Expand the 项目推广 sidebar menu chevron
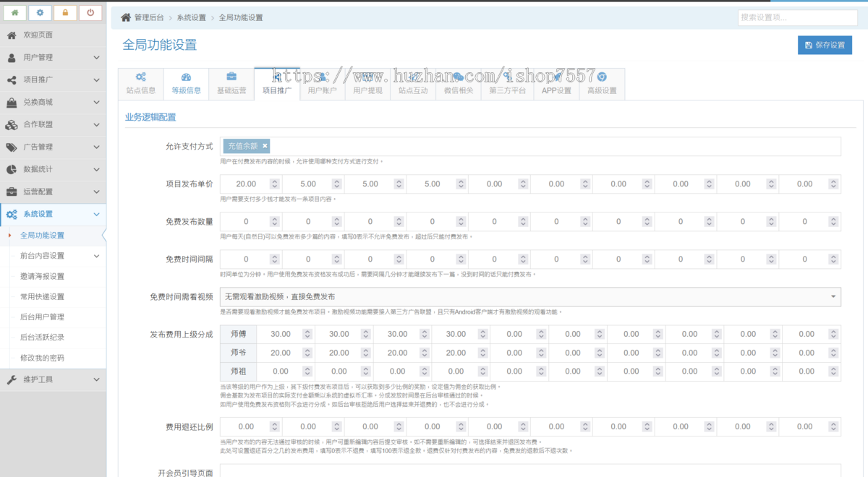The height and width of the screenshot is (477, 868). point(96,79)
